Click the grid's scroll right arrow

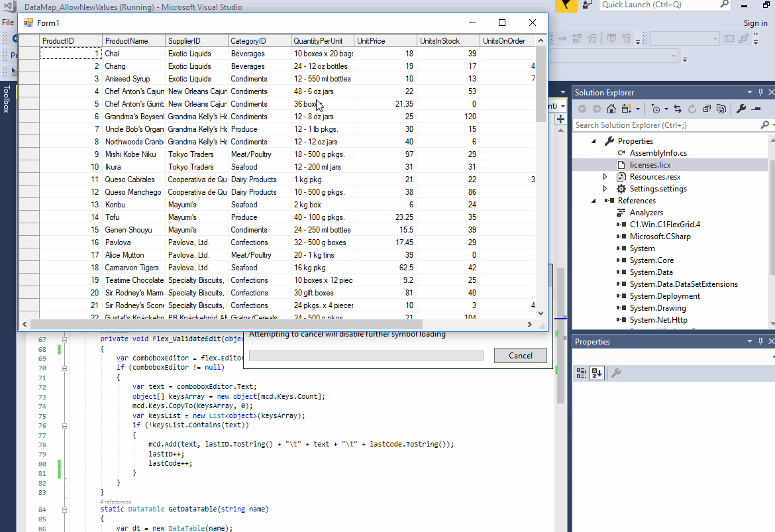pos(530,325)
